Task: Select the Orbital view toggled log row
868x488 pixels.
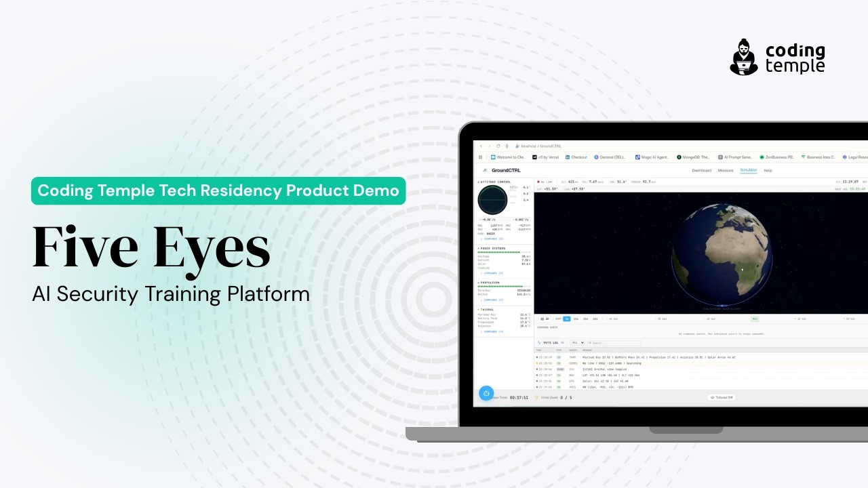Action: [701, 369]
